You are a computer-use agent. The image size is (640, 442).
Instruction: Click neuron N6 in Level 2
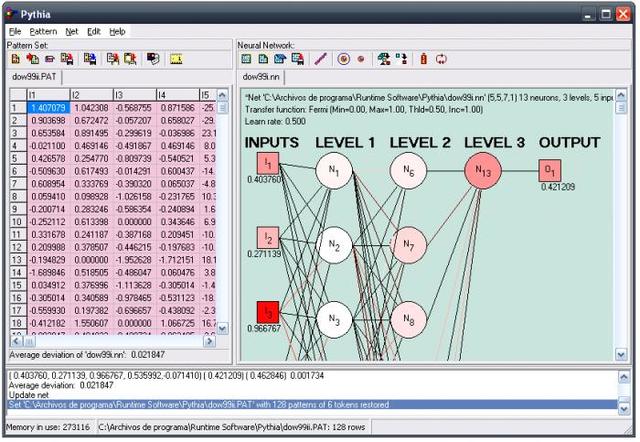tap(408, 171)
